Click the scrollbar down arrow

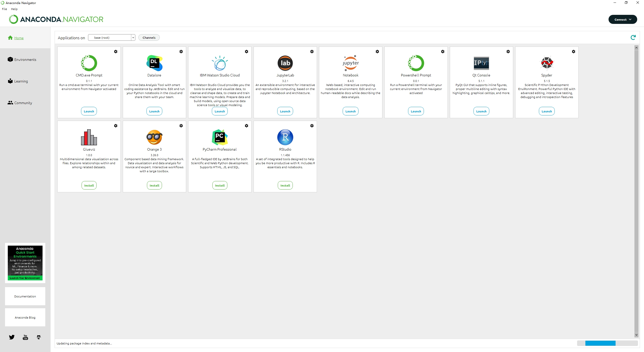pos(636,335)
